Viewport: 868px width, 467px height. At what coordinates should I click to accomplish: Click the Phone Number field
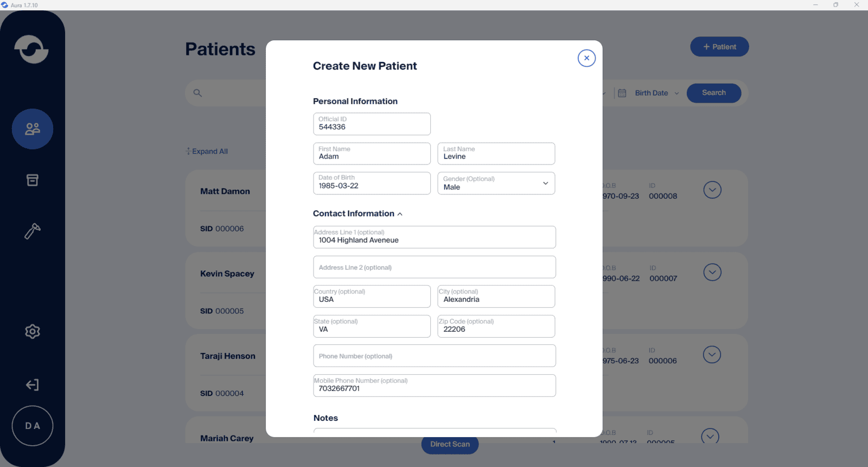(434, 356)
